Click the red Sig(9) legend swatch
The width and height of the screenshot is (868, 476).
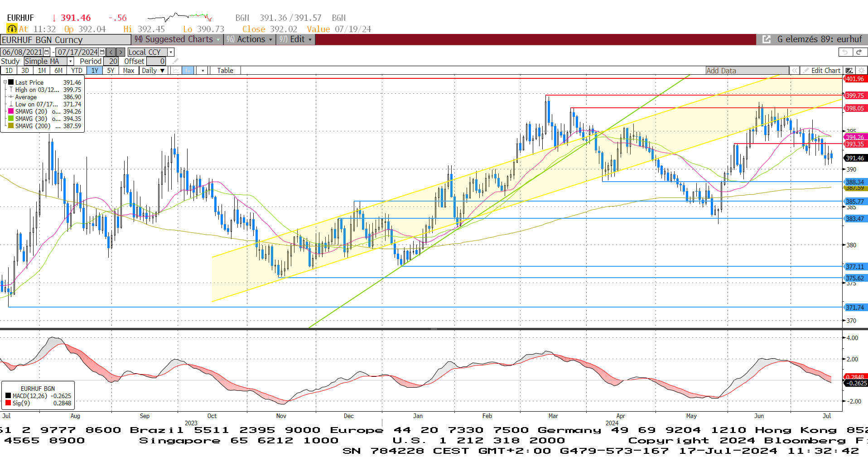click(8, 403)
